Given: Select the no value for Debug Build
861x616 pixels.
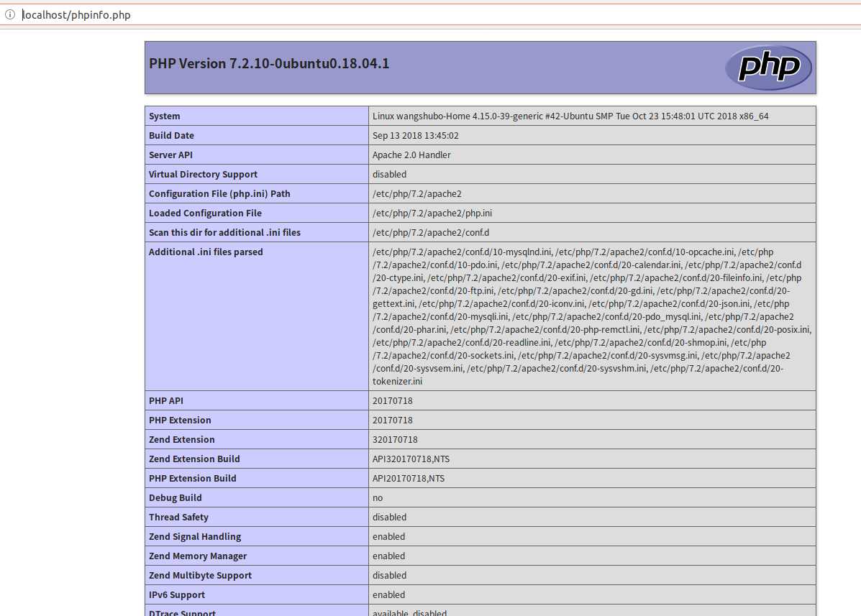Looking at the screenshot, I should click(x=378, y=498).
